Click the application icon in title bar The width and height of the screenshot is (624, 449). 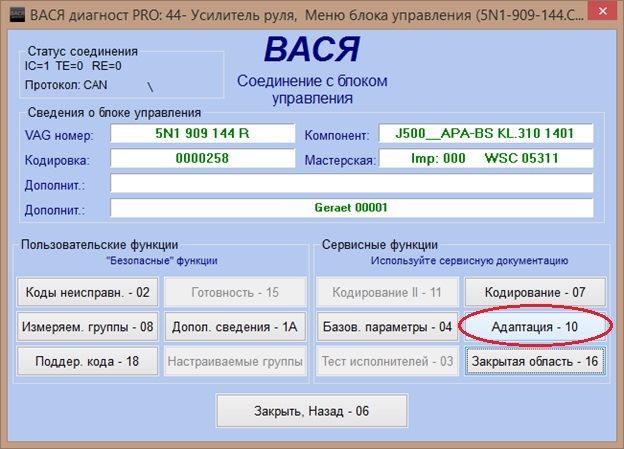[x=17, y=15]
